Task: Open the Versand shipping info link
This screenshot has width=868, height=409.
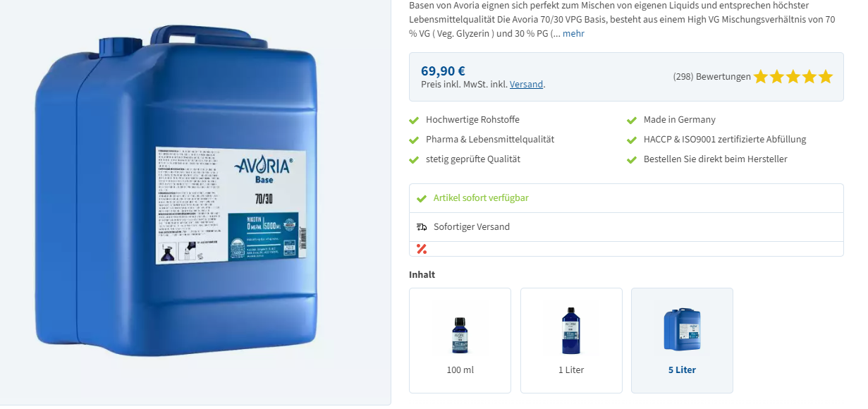Action: [x=527, y=85]
